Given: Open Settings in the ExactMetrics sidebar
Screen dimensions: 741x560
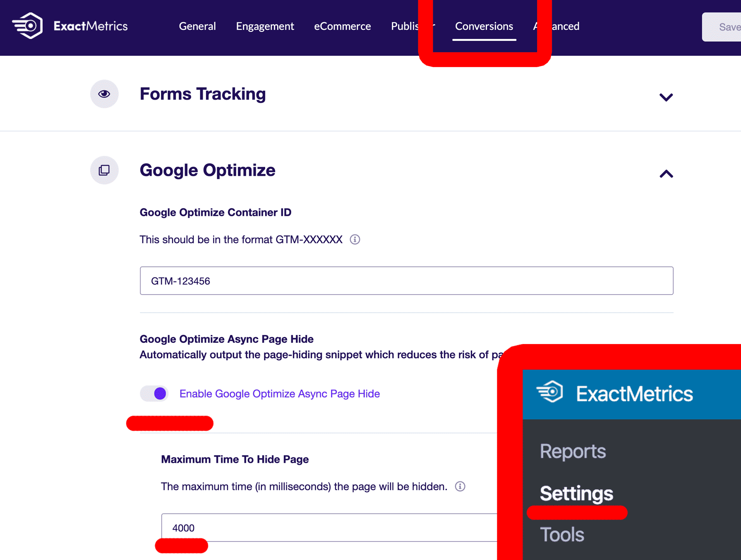Looking at the screenshot, I should click(x=576, y=493).
